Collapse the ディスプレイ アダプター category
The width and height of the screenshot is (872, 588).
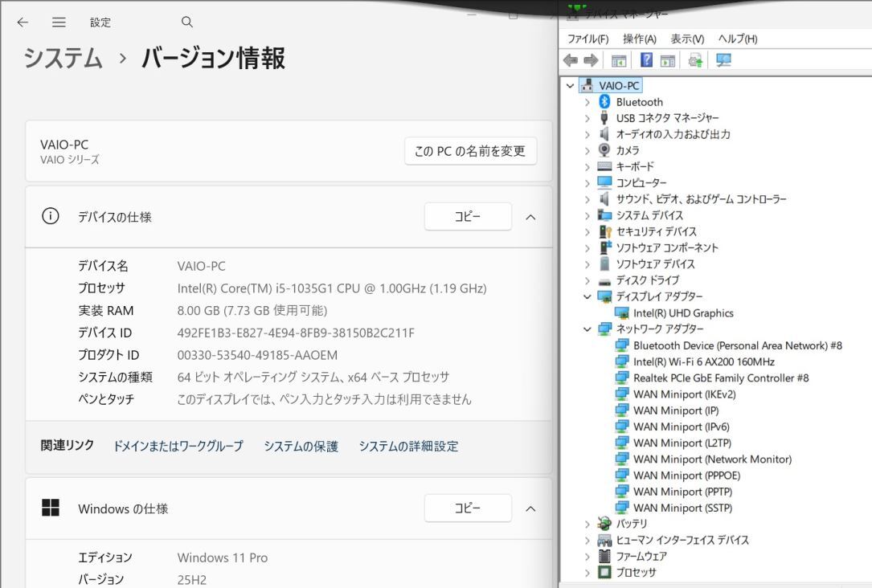(x=587, y=296)
